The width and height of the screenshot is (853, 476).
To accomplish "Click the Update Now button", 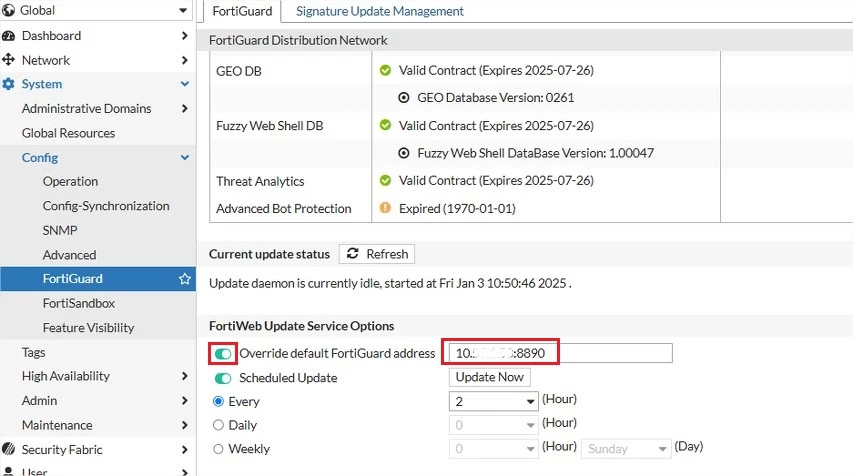I will pyautogui.click(x=490, y=377).
